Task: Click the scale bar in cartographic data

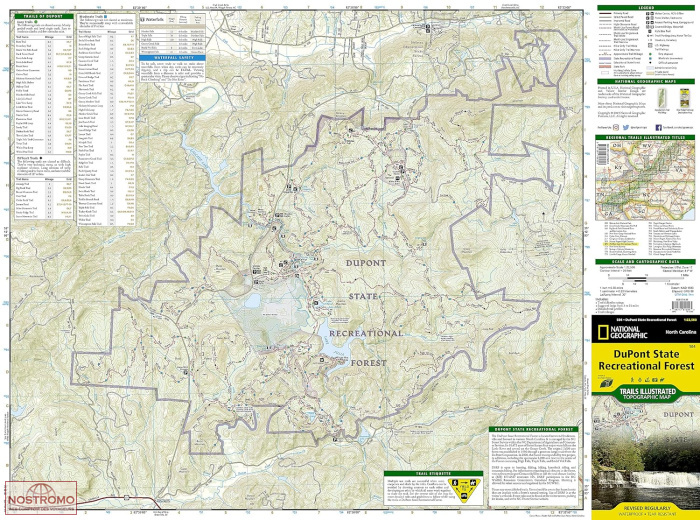Action: pyautogui.click(x=646, y=281)
